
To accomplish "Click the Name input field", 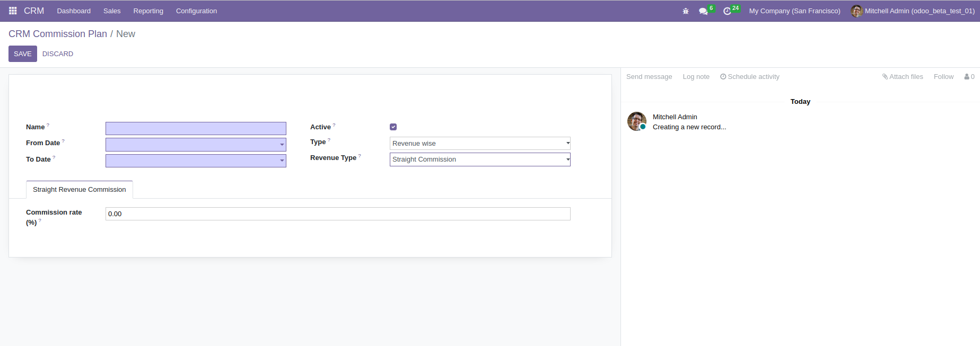I will (196, 128).
